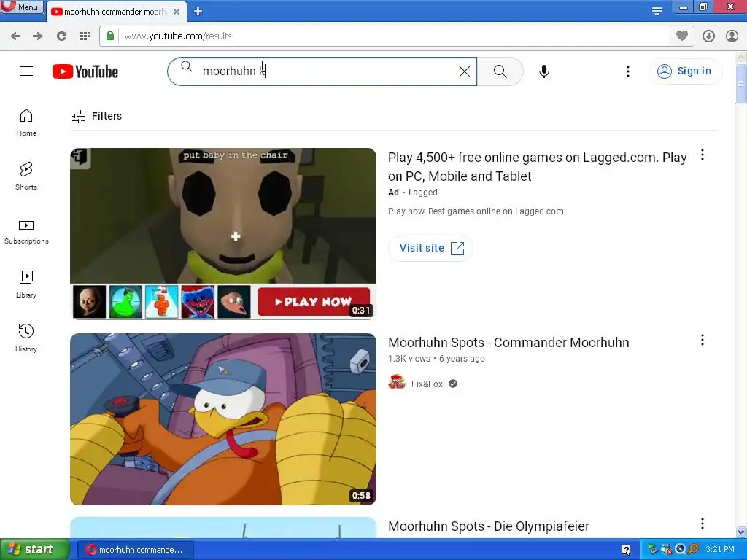Open YouTube settings three-dot menu
This screenshot has height=560, width=747.
coord(628,71)
